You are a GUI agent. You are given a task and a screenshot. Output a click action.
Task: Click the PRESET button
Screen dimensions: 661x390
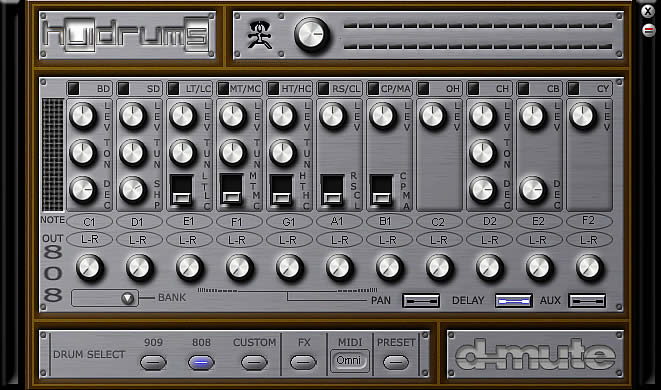point(396,362)
